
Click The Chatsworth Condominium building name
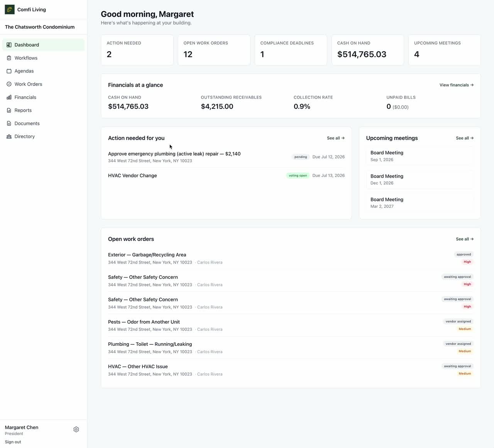pos(40,27)
